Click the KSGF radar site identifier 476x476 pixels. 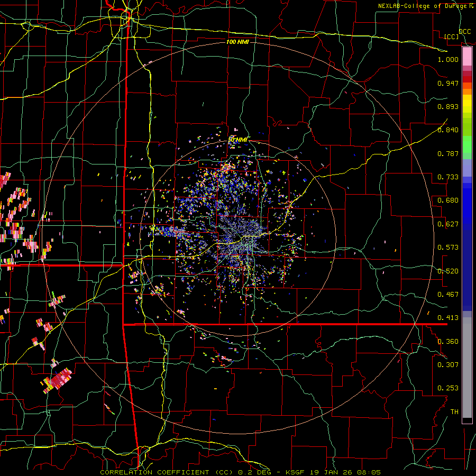pyautogui.click(x=296, y=472)
